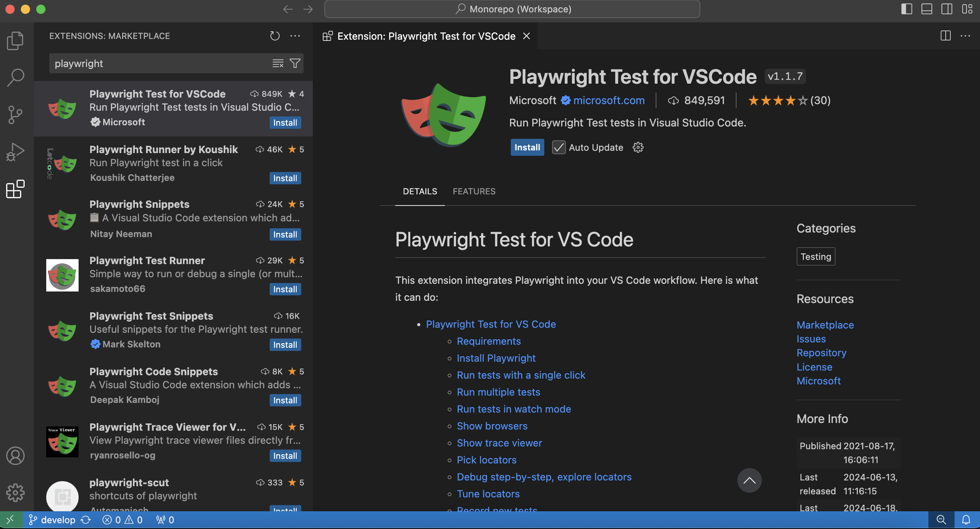
Task: Jump to Run tests with a single click
Action: click(521, 375)
